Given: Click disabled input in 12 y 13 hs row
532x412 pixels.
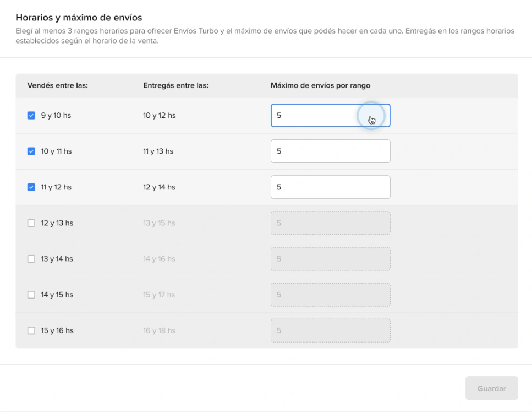Looking at the screenshot, I should pyautogui.click(x=330, y=223).
